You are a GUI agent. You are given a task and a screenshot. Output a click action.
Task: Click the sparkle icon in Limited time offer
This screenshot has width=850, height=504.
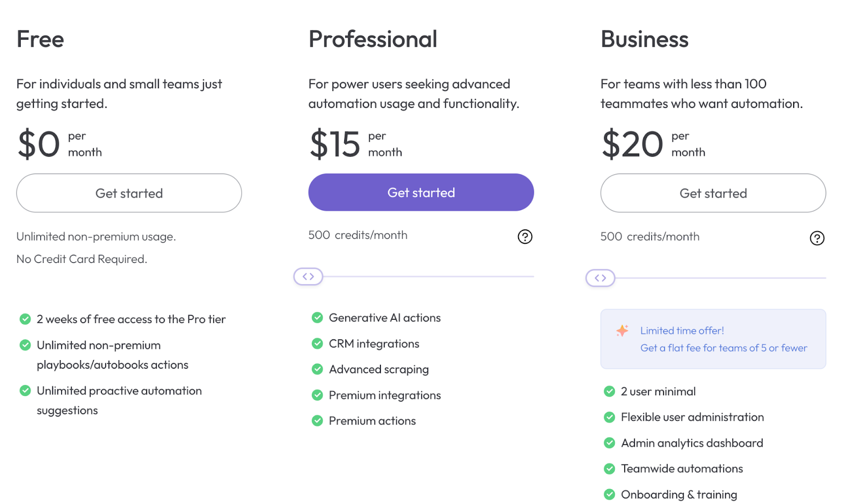[622, 330]
